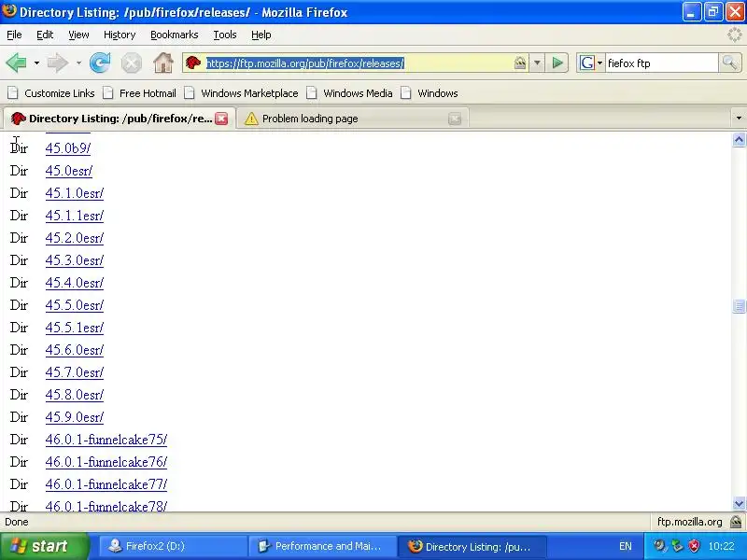Open the 45.1.0esr/ directory link
The image size is (747, 560).
point(75,193)
